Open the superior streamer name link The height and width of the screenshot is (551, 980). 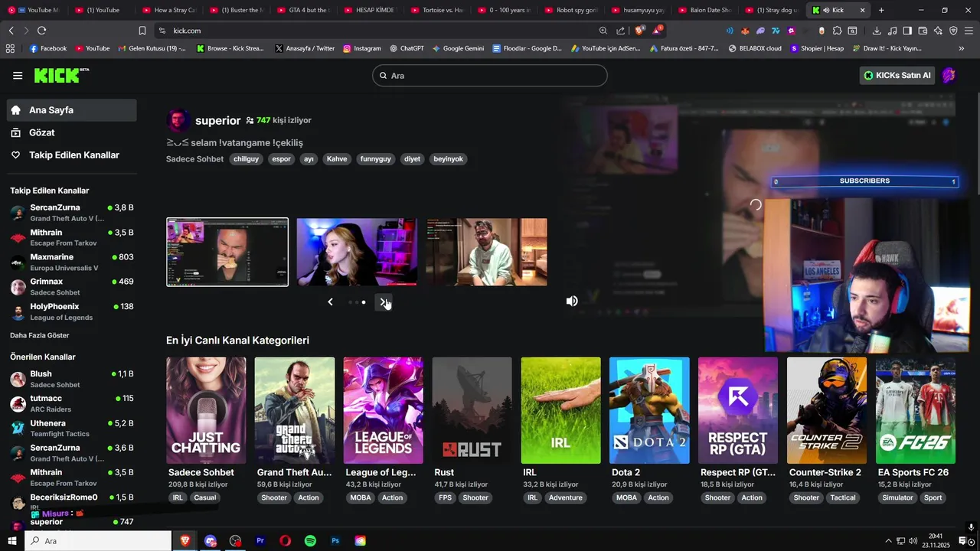217,120
